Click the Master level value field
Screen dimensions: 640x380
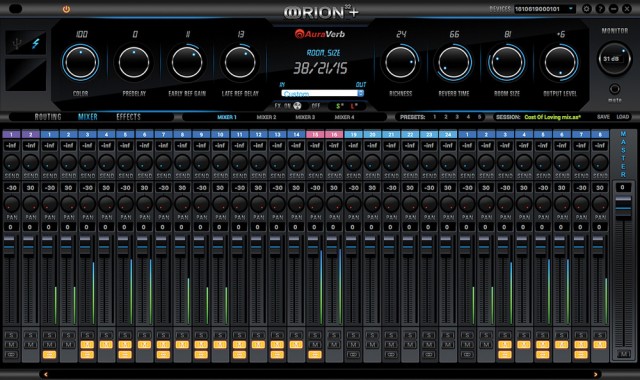coord(623,187)
